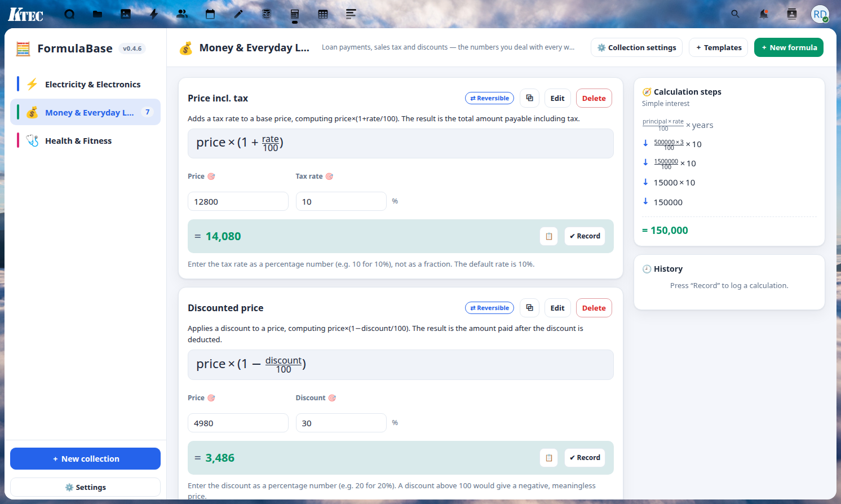This screenshot has width=841, height=504.
Task: Click the target icon beside Price in Discounted price
Action: 211,398
